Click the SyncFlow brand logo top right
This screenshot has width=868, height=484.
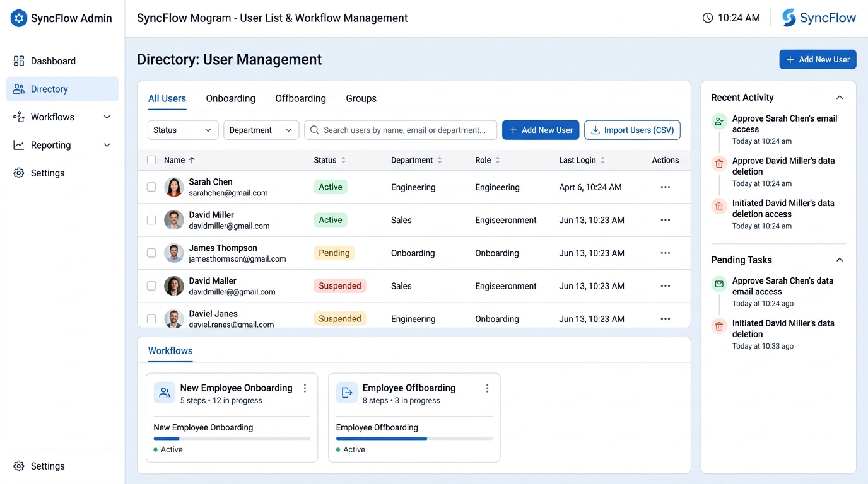(x=819, y=18)
